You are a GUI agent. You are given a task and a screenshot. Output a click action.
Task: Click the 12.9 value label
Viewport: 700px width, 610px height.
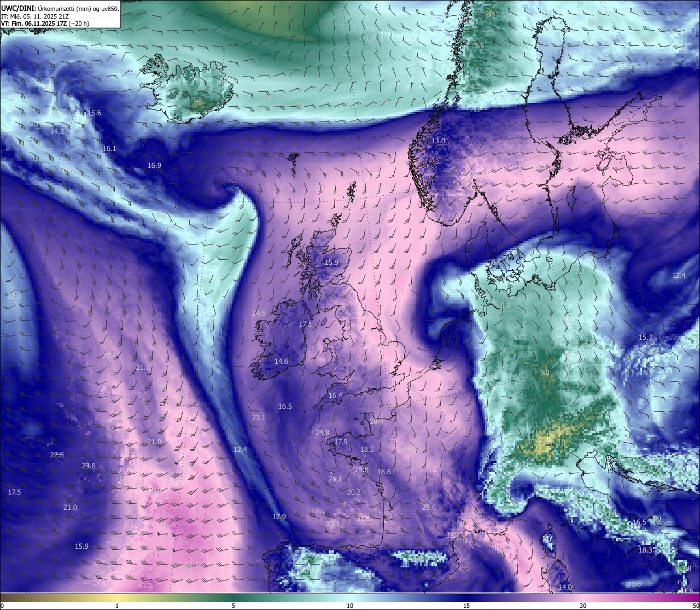pyautogui.click(x=279, y=517)
